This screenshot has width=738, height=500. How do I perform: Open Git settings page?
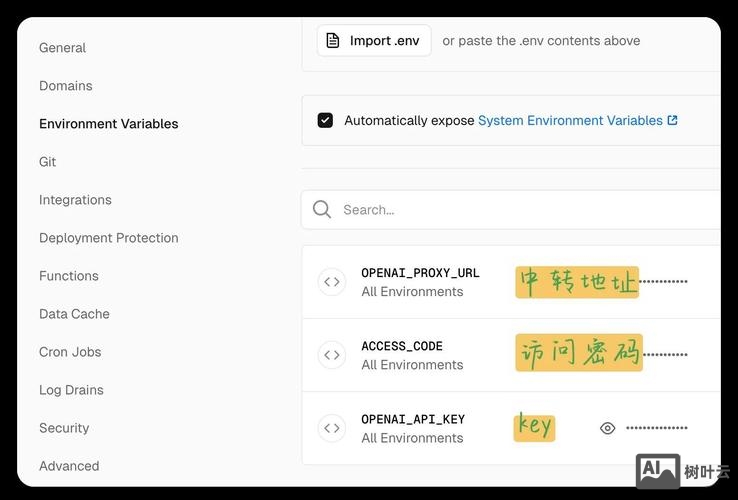click(48, 162)
